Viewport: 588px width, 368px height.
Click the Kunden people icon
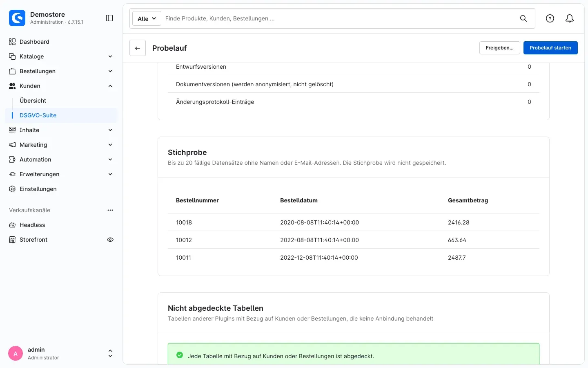[x=12, y=86]
